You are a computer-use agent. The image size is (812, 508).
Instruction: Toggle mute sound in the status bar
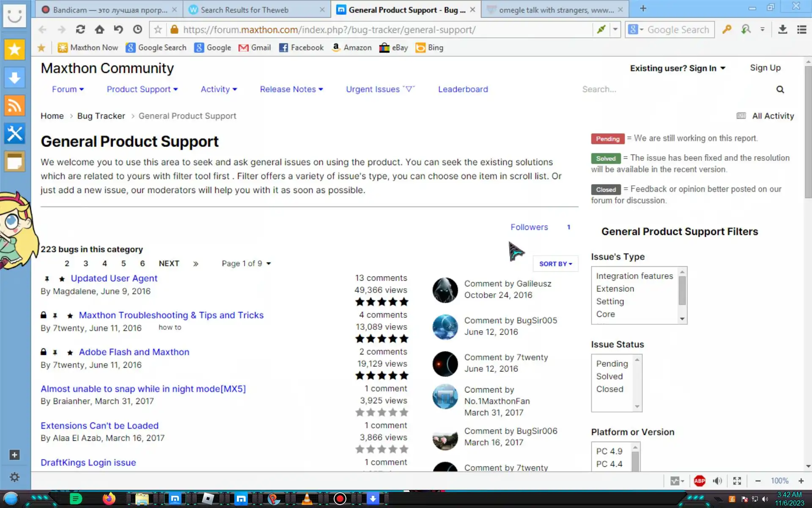click(x=717, y=481)
